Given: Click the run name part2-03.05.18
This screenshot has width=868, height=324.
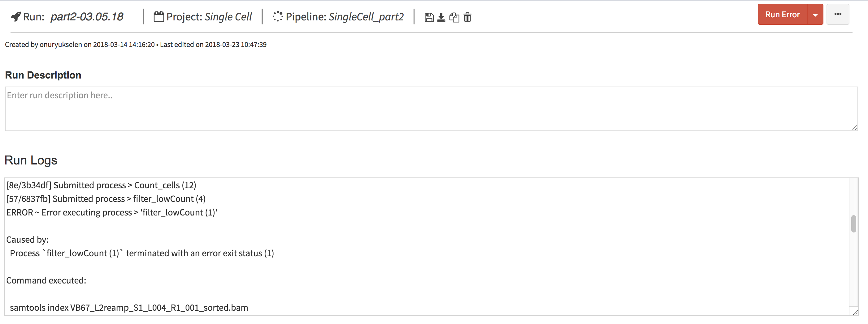Looking at the screenshot, I should (87, 16).
